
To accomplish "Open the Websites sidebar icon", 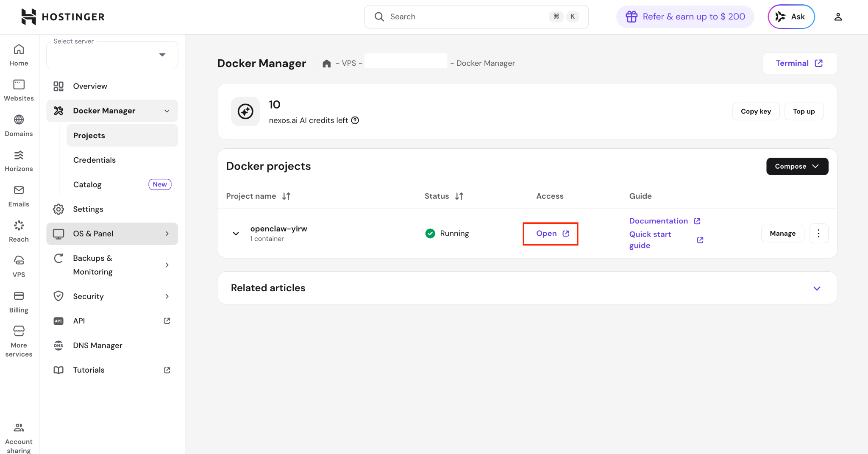I will pos(19,85).
